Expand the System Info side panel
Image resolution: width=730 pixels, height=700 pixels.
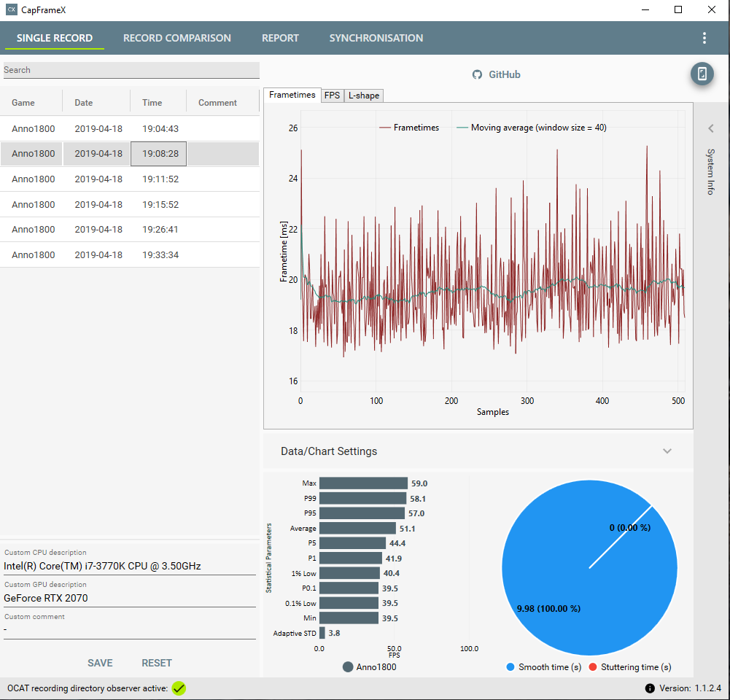click(x=711, y=128)
